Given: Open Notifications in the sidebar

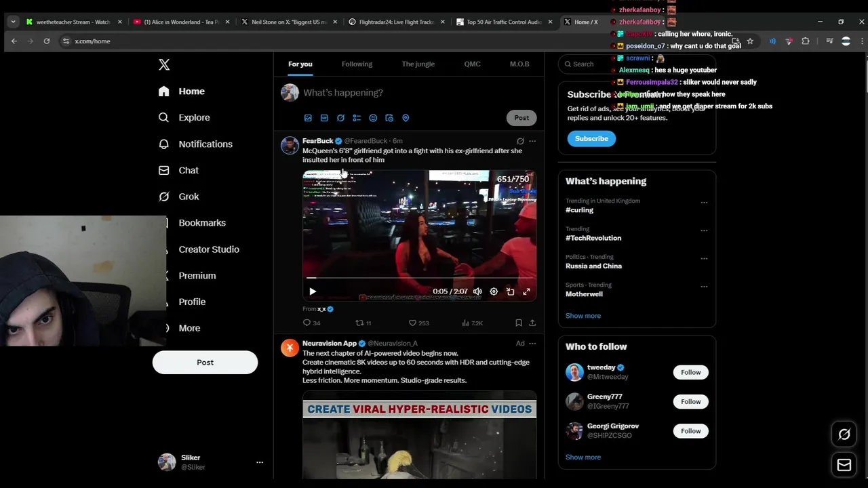Looking at the screenshot, I should pyautogui.click(x=195, y=144).
